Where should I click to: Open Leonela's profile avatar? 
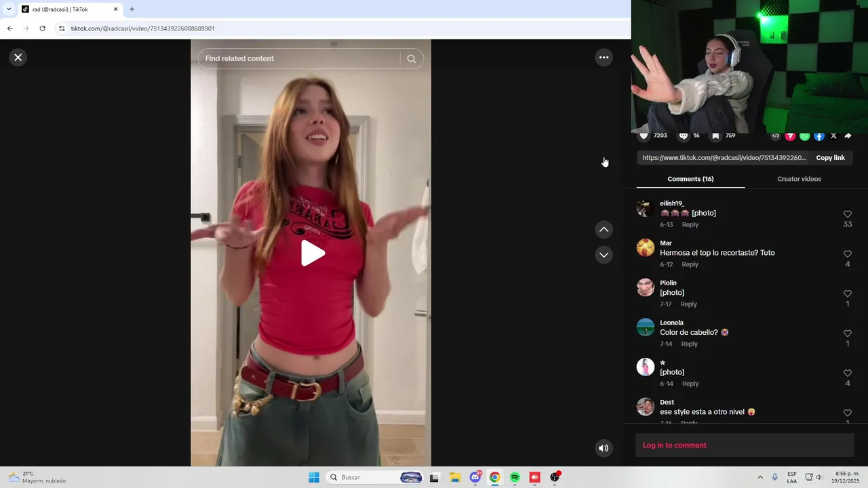pyautogui.click(x=646, y=327)
